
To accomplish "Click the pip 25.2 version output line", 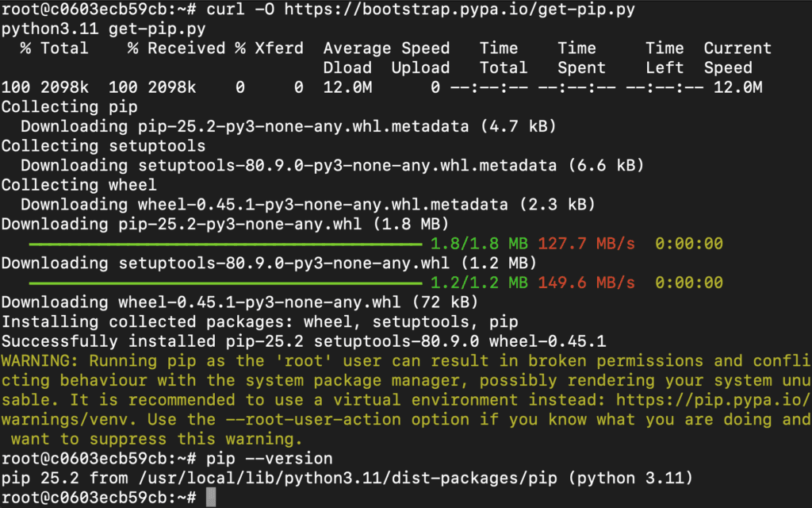I will pyautogui.click(x=347, y=479).
